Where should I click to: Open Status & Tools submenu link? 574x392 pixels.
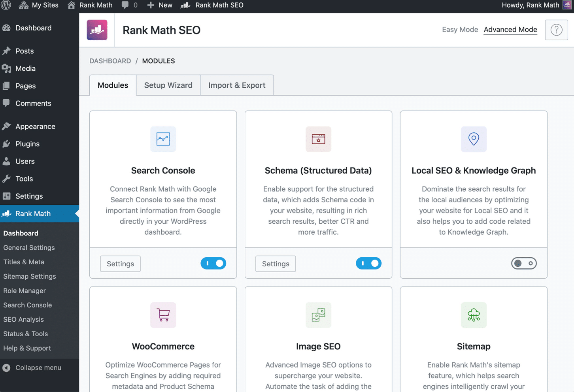(26, 334)
